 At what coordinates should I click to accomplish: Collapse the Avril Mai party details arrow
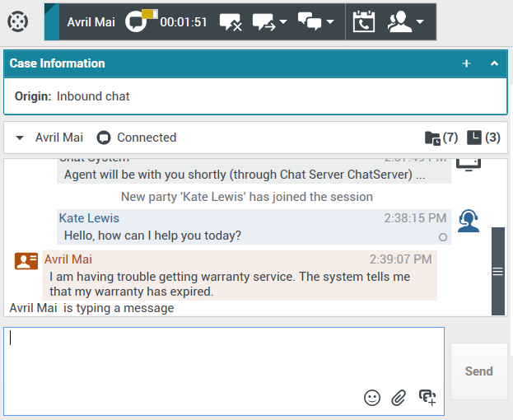(x=20, y=138)
